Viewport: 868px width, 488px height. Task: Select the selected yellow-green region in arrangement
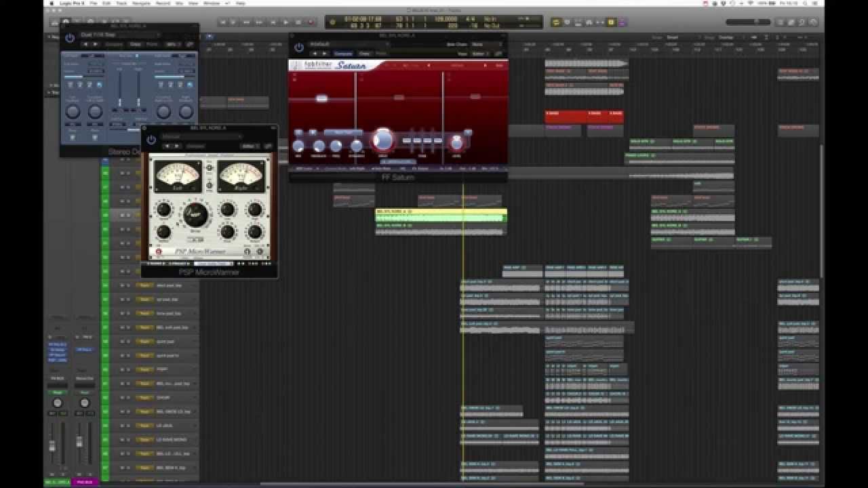pos(441,215)
